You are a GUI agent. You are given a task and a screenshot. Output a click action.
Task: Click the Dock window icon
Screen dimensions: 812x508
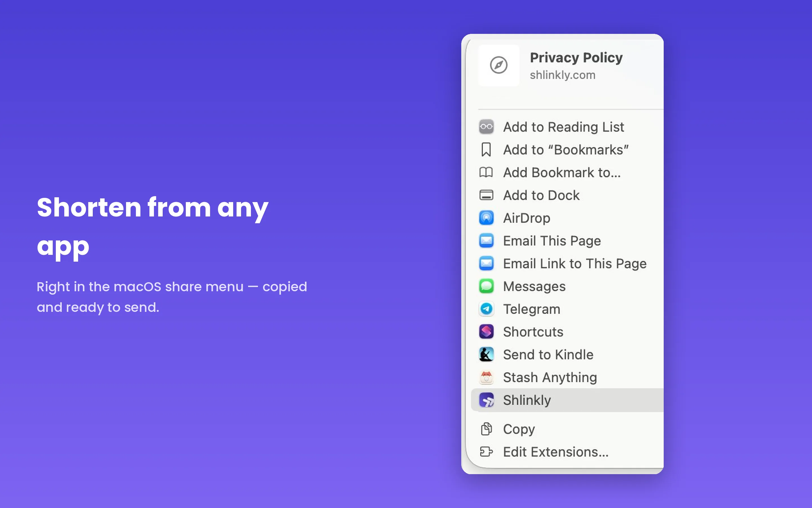pyautogui.click(x=486, y=195)
